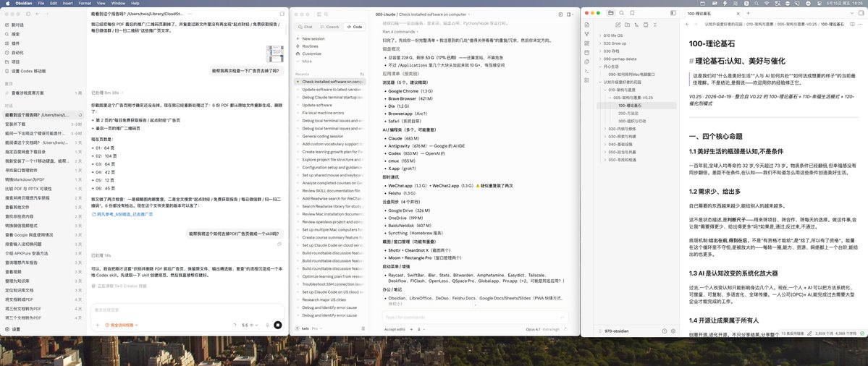Open 自动化 in Codex sidebar
Screen dimensions: 868x366
tap(17, 53)
